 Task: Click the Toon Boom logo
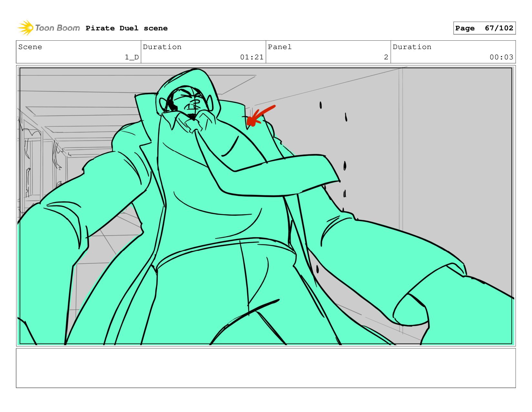click(48, 28)
